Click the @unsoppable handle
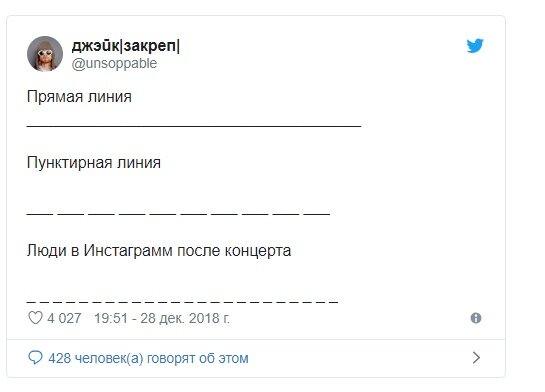Image resolution: width=545 pixels, height=392 pixels. 114,64
